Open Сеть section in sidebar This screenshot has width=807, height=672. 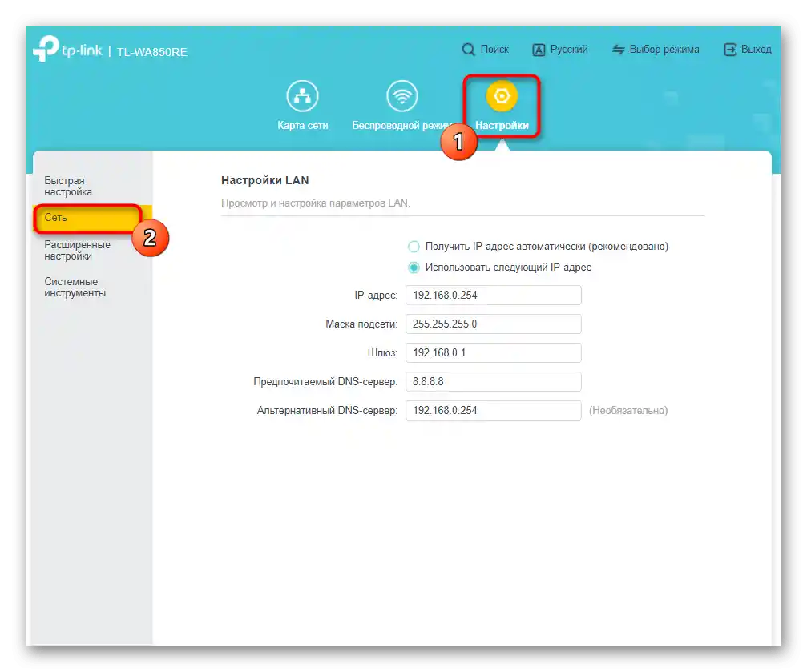click(x=92, y=218)
